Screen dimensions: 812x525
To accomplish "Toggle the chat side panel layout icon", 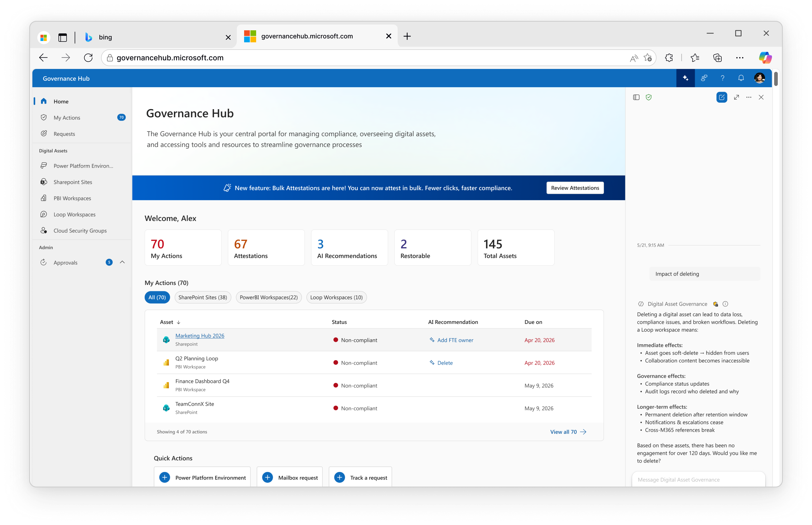I will pyautogui.click(x=636, y=97).
